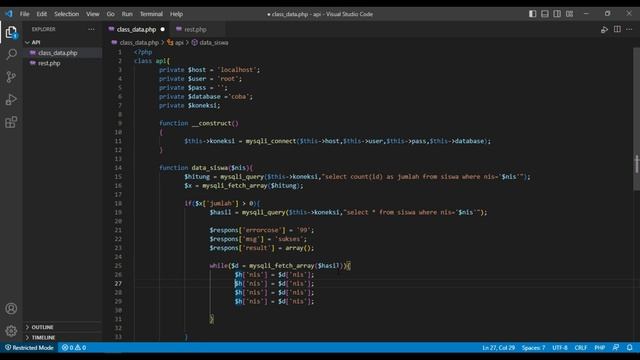Screen dimensions: 640x360
Task: Expand the Timeline section
Action: tap(43, 338)
